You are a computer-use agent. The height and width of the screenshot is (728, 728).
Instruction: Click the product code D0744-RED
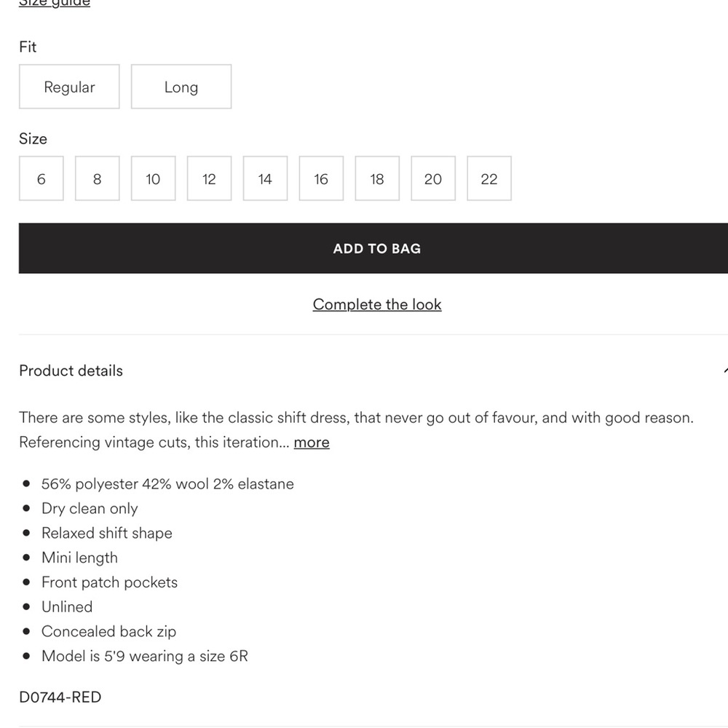pos(60,697)
